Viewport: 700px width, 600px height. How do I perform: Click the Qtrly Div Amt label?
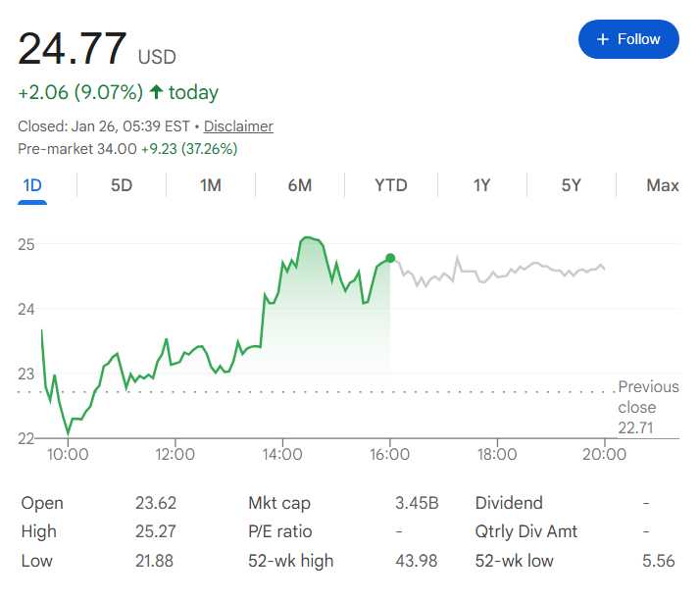point(526,531)
